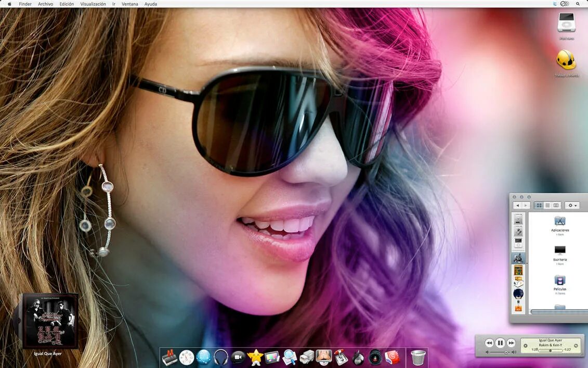
Task: Open the yellow helmet desktop icon
Action: [566, 59]
